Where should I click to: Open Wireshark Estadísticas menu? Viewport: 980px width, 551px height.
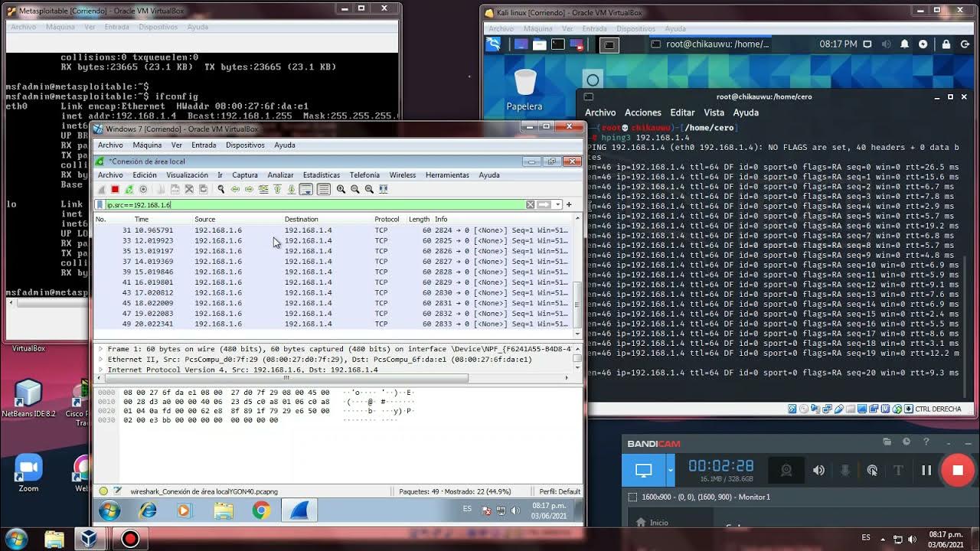pos(322,175)
